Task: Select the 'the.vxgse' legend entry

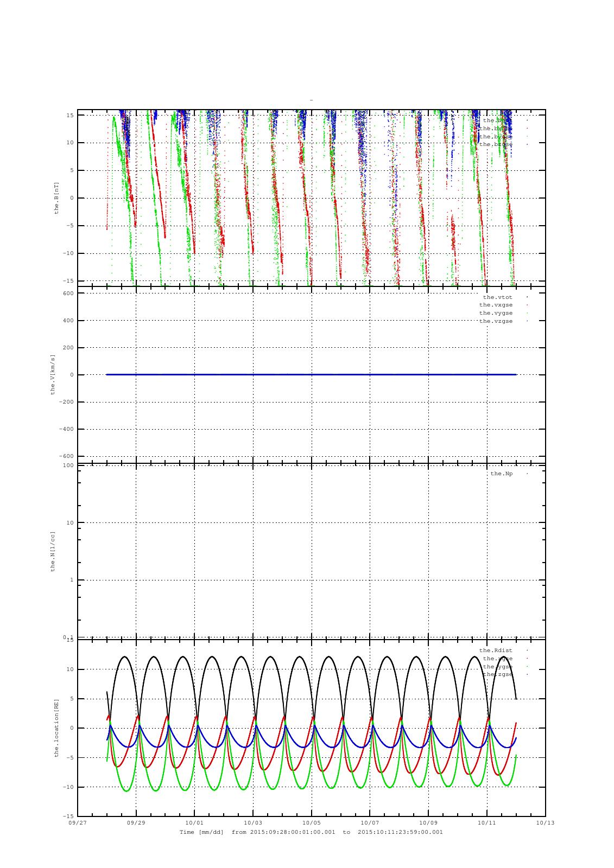Action: pos(496,305)
